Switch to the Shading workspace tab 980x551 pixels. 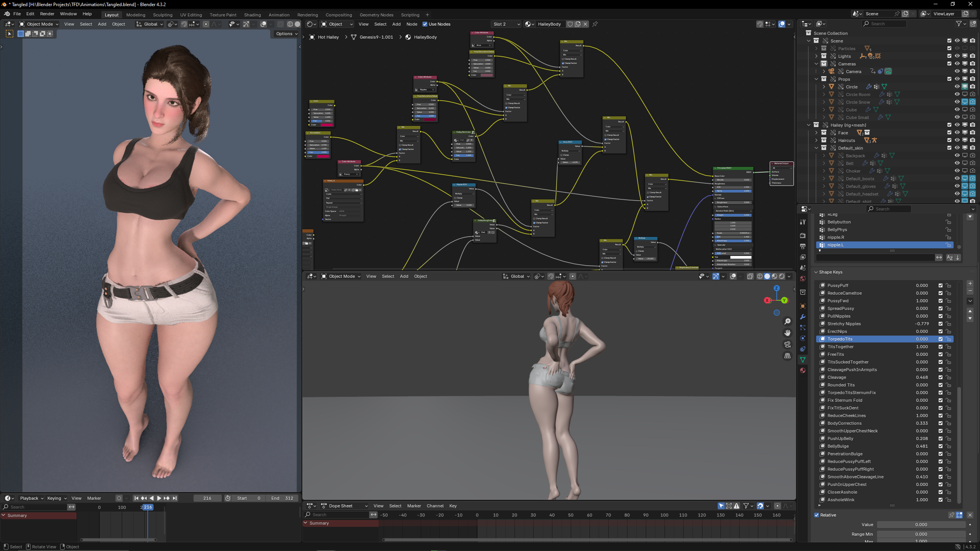coord(252,15)
